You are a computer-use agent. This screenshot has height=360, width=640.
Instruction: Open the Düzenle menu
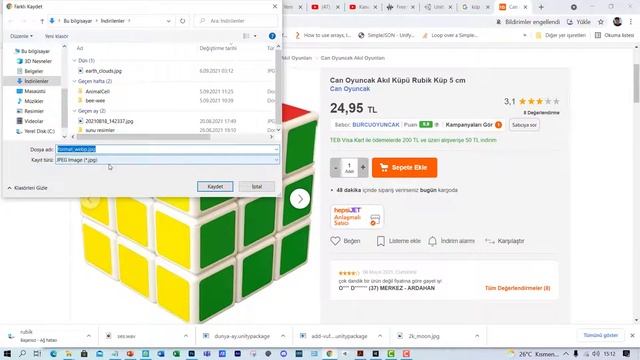21,36
